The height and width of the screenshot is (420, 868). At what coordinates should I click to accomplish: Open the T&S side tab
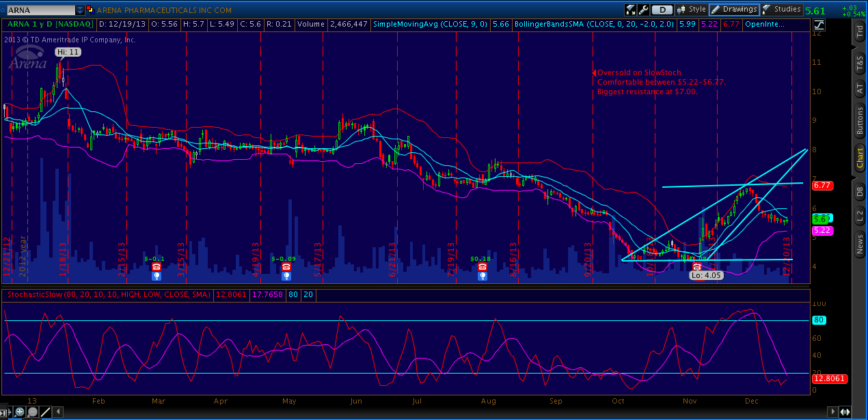(860, 64)
